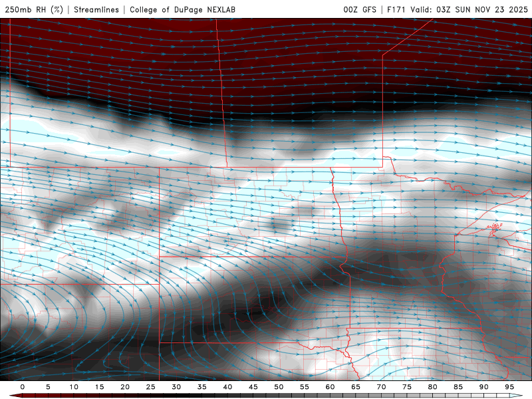Click the "F171" forecast hour label

coord(396,10)
